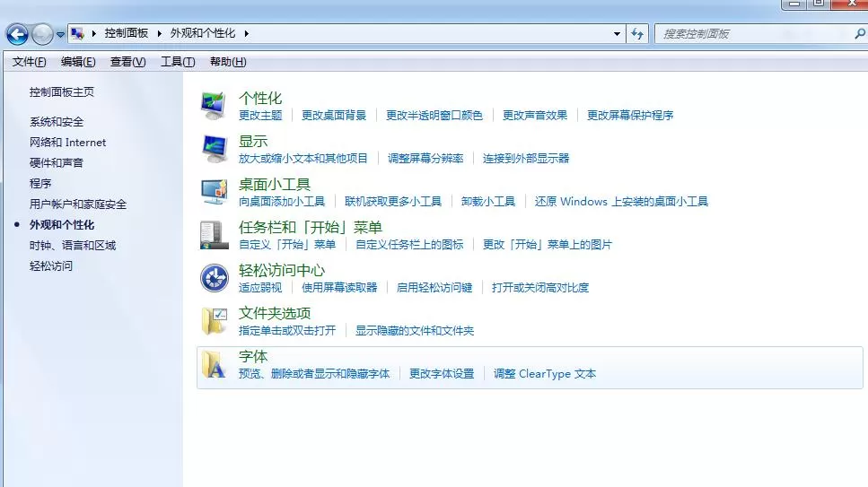Click 调整 ClearType 文本 link
This screenshot has height=487, width=868.
coord(545,374)
